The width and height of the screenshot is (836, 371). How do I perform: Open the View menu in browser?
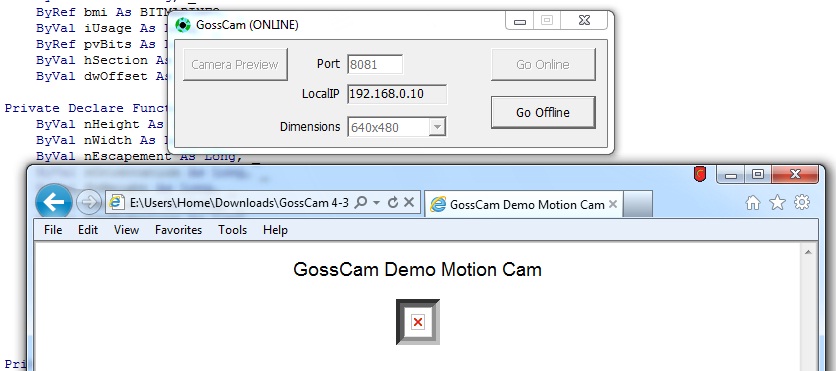click(126, 230)
